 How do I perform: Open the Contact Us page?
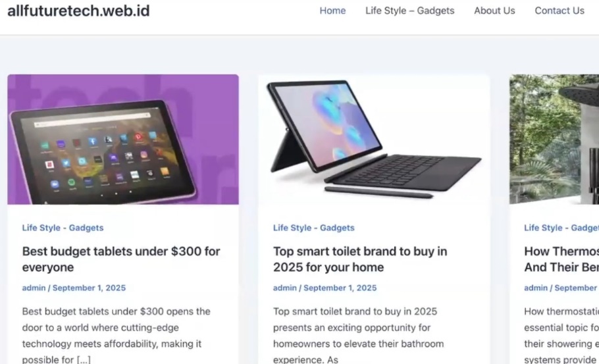[560, 11]
